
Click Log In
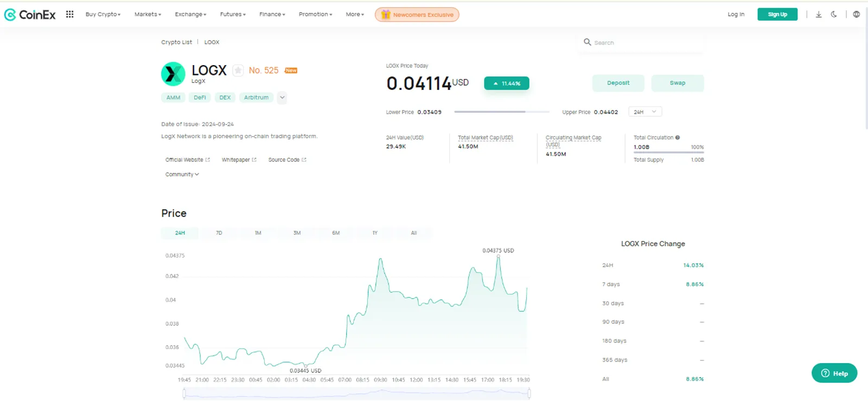coord(736,15)
